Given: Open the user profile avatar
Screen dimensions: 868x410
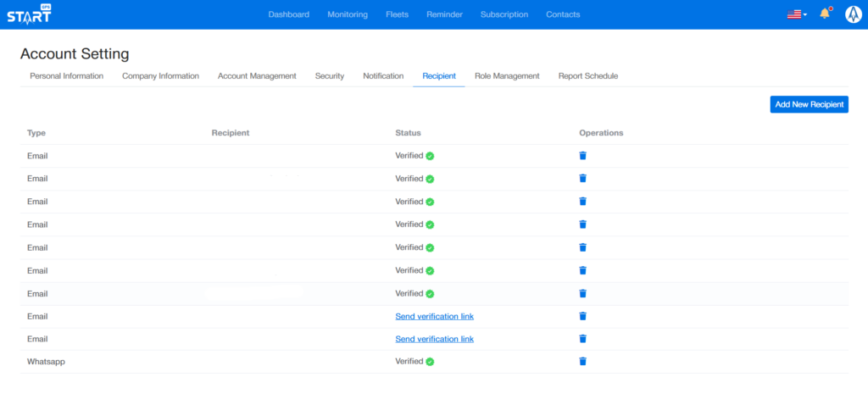Looking at the screenshot, I should click(x=853, y=14).
